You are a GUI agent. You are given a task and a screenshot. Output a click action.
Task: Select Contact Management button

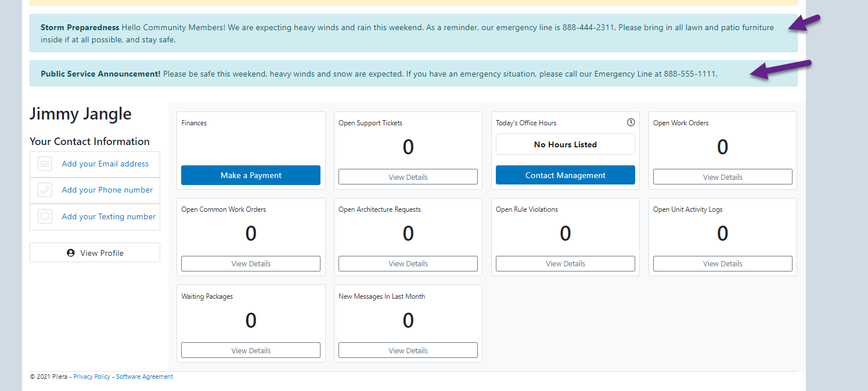tap(566, 175)
